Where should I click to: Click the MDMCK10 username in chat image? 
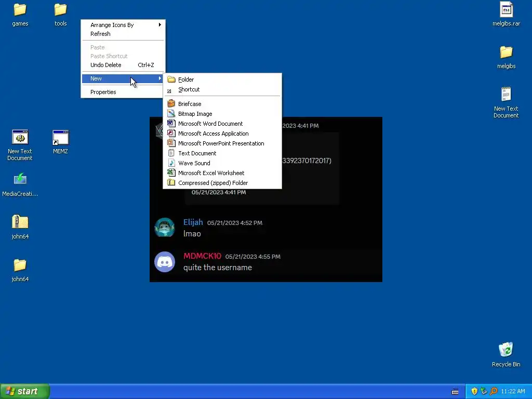[x=202, y=256]
